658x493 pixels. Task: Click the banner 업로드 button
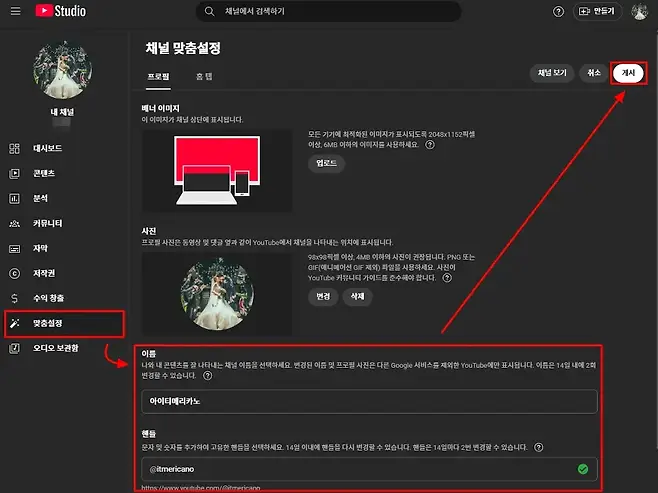click(326, 163)
